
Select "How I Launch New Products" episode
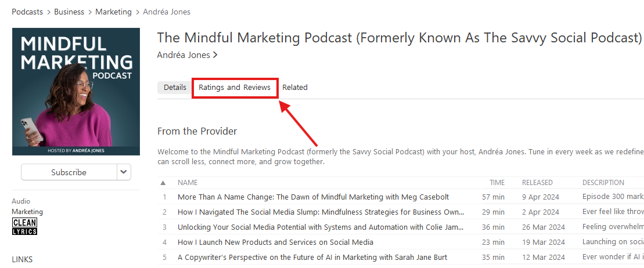(275, 242)
